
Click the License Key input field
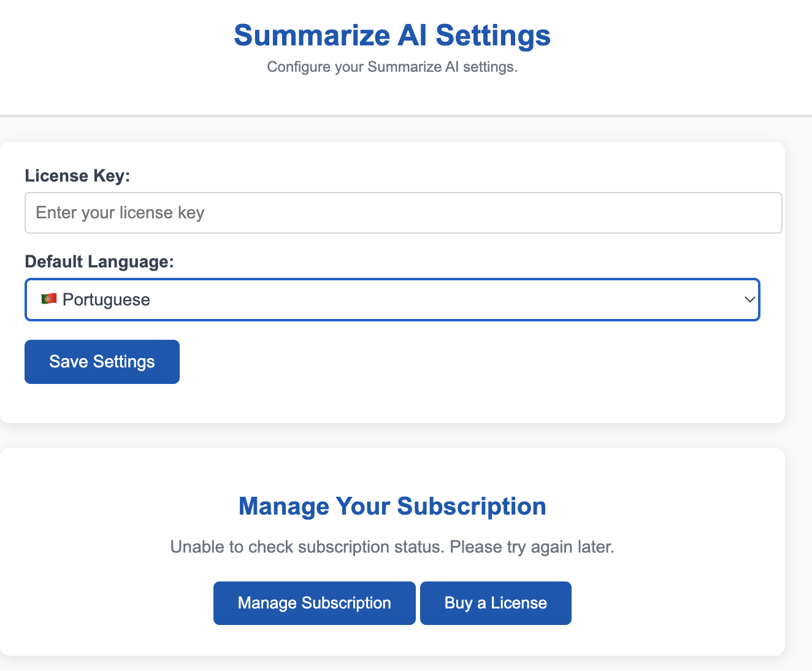click(403, 213)
